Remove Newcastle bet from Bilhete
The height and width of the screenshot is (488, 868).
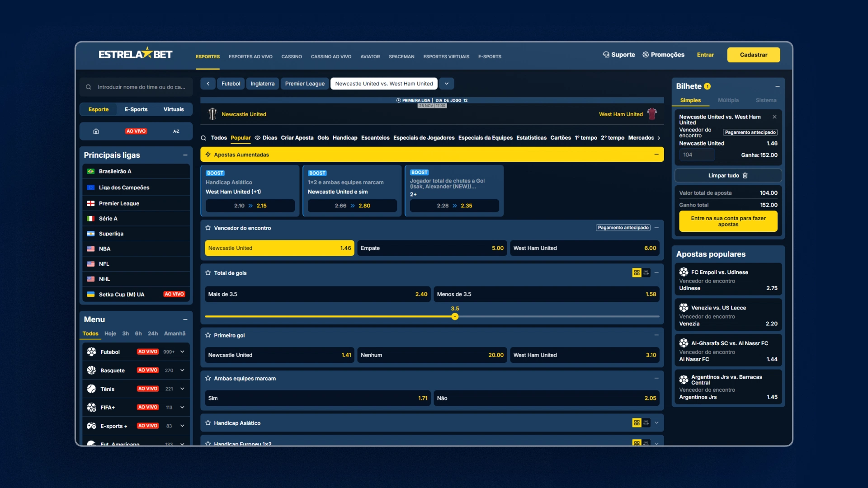(x=774, y=117)
